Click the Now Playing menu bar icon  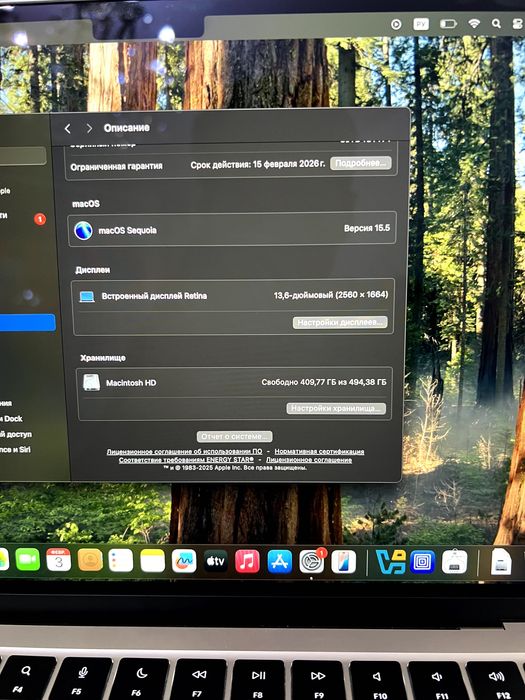click(396, 25)
